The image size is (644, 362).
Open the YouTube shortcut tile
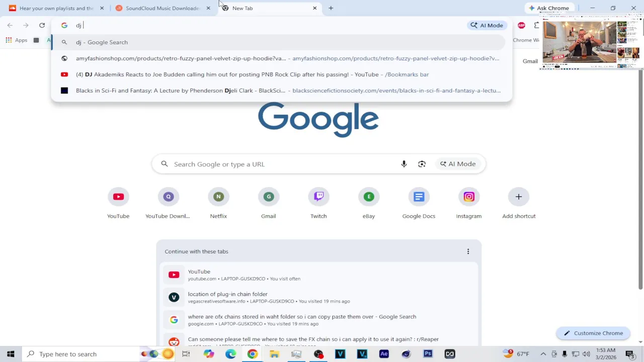[118, 203]
